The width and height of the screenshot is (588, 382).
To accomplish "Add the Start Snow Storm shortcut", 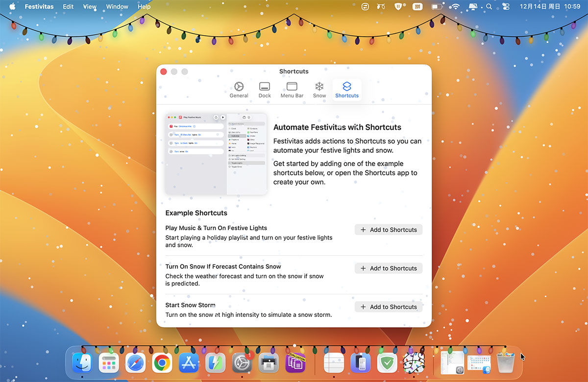I will click(x=389, y=307).
